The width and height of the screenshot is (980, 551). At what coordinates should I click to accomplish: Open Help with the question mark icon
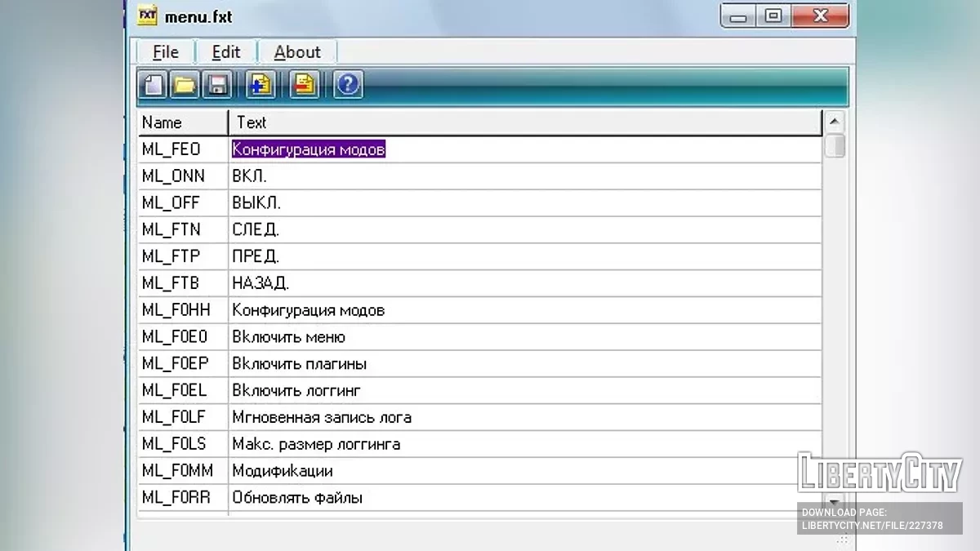pos(347,84)
